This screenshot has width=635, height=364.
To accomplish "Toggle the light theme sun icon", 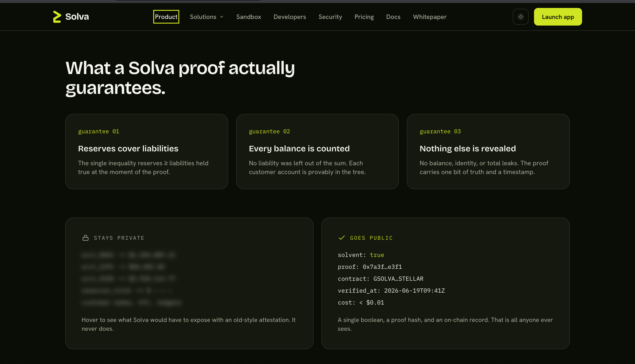I will click(x=520, y=17).
